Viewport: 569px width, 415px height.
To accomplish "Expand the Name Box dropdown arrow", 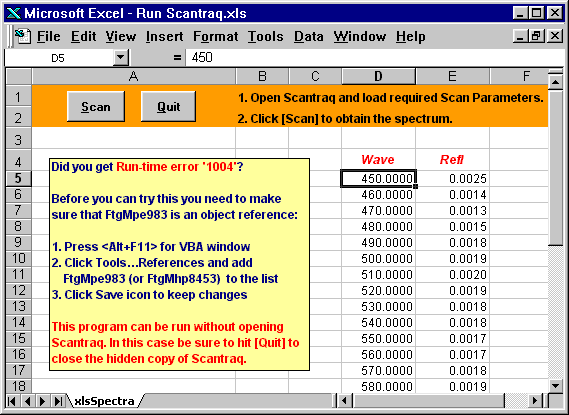I will (x=120, y=58).
